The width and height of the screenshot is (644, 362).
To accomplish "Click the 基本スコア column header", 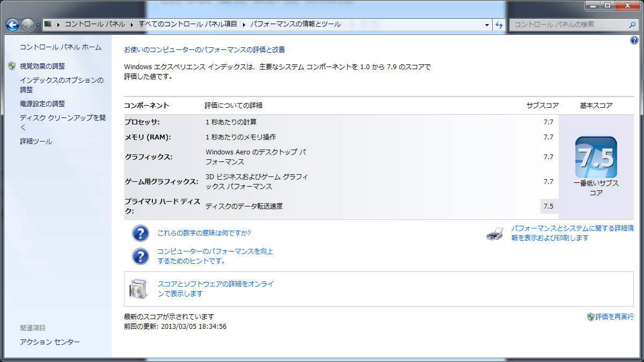I will pyautogui.click(x=596, y=106).
